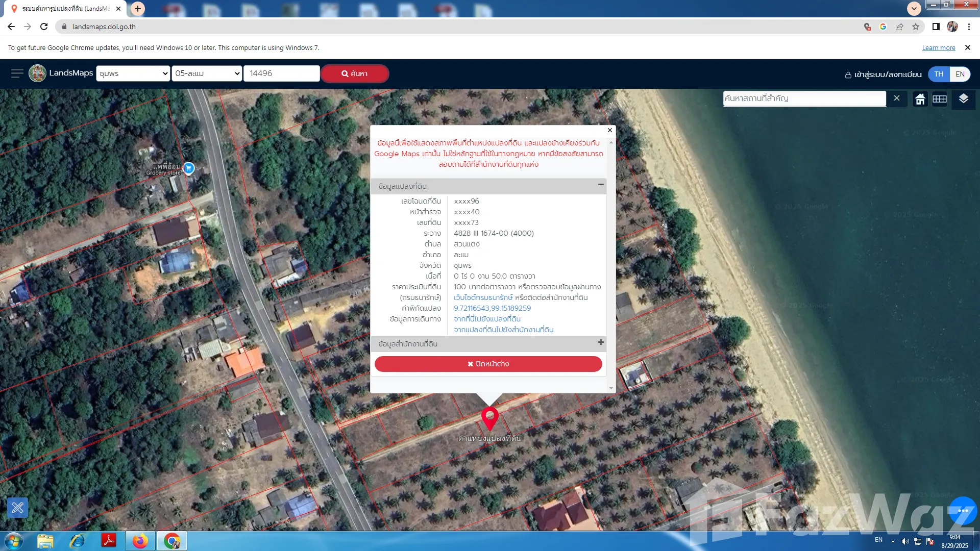Open the map layers icon

[x=963, y=98]
